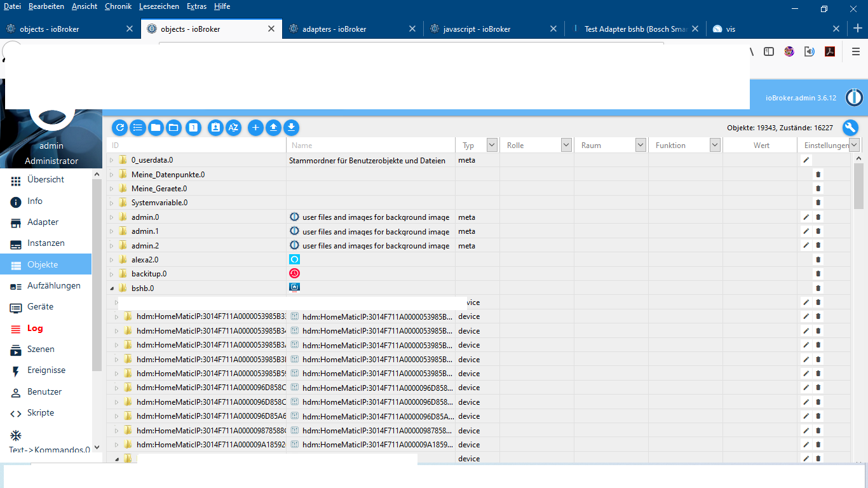Expand the alexa2.0 tree node

(x=112, y=260)
